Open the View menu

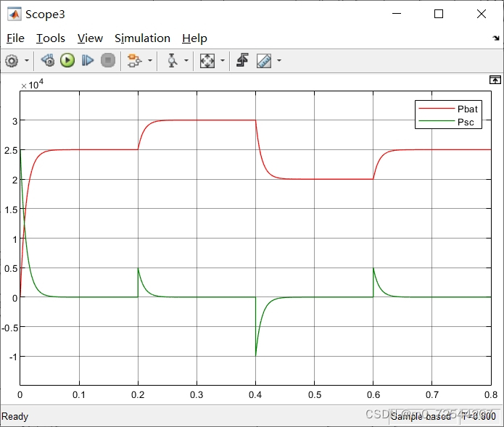point(90,38)
